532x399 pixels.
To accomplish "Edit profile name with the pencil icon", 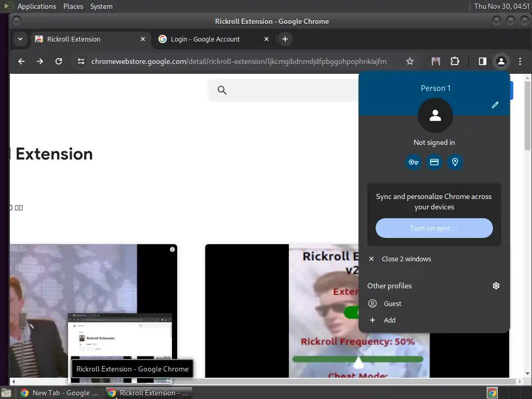I will 495,105.
